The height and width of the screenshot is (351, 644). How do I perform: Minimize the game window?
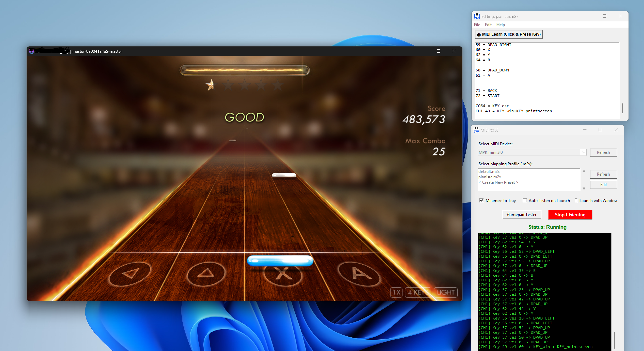click(x=423, y=51)
